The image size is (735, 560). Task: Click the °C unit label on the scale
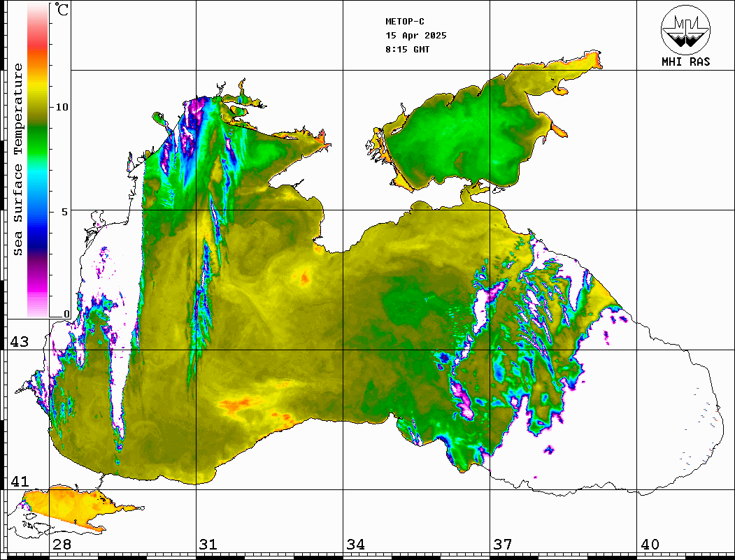[62, 9]
